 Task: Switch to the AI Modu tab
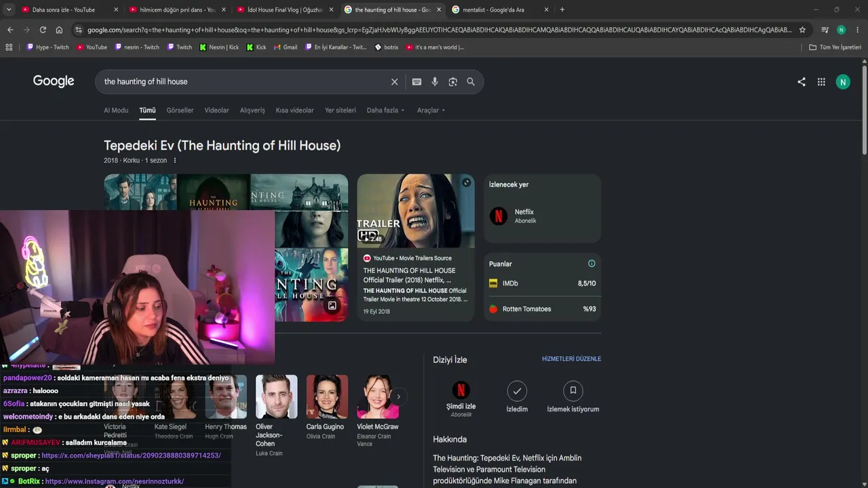coord(116,110)
